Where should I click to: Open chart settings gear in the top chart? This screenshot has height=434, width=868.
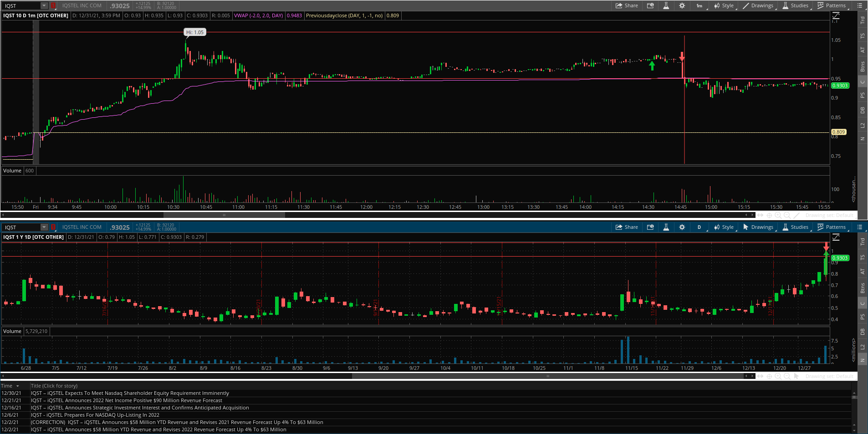point(682,6)
